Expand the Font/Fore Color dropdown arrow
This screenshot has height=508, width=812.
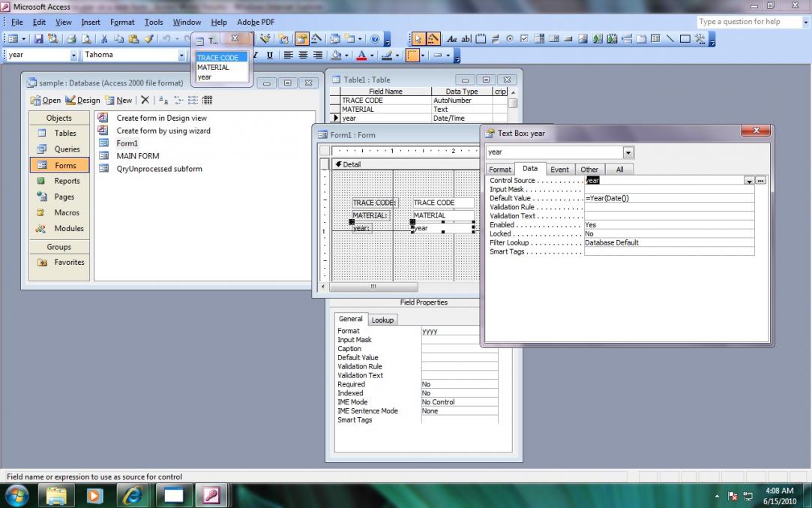pos(371,55)
